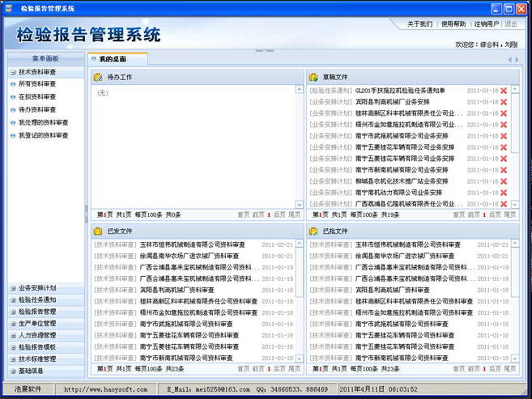The height and width of the screenshot is (399, 532).
Task: Expand the 检验报告模板 menu group
Action: click(13, 347)
